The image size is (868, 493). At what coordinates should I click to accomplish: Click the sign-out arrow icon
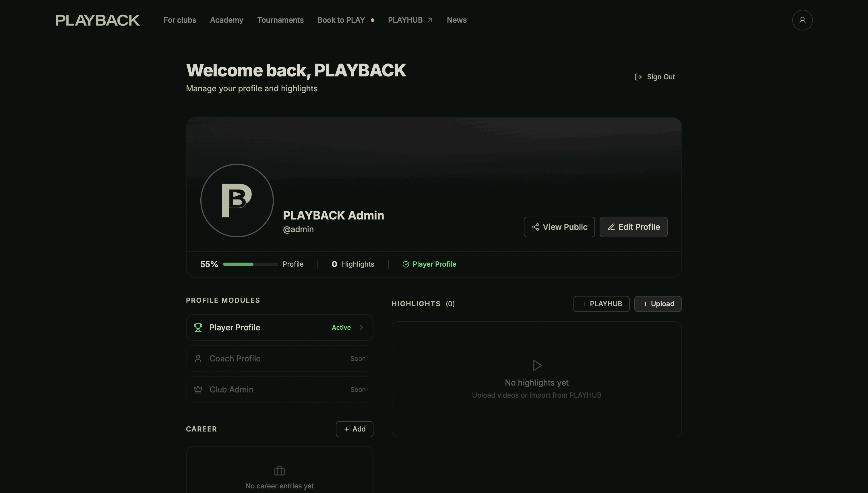(638, 77)
